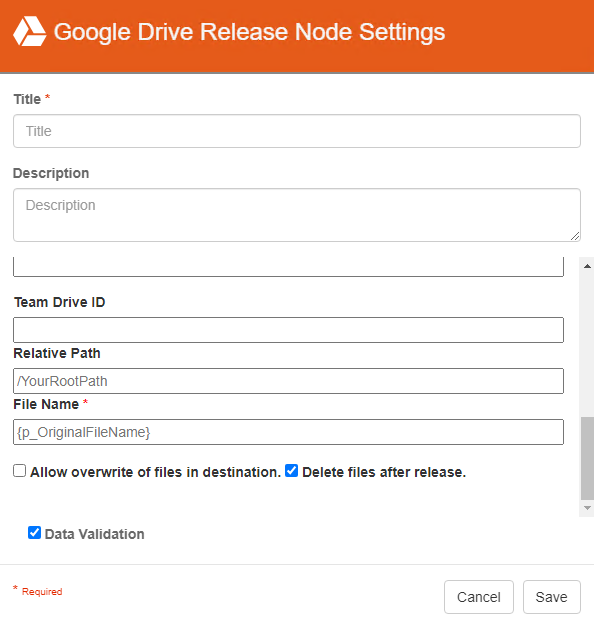Uncheck Delete files after release
The image size is (594, 627).
point(292,471)
